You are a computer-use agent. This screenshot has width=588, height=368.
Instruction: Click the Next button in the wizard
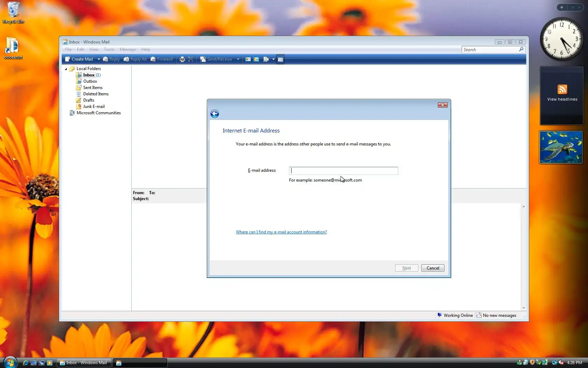coord(407,268)
